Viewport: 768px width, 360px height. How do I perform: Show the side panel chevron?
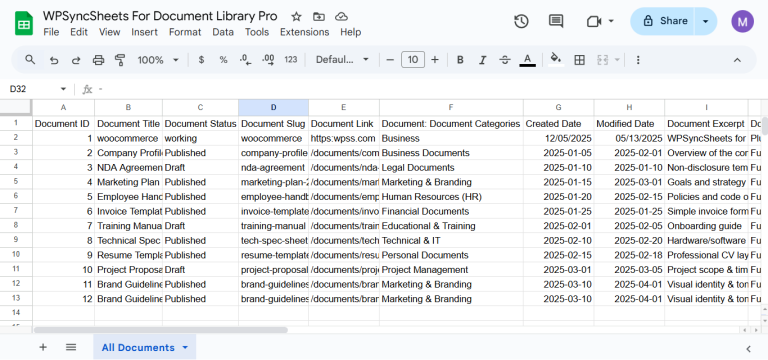point(748,349)
